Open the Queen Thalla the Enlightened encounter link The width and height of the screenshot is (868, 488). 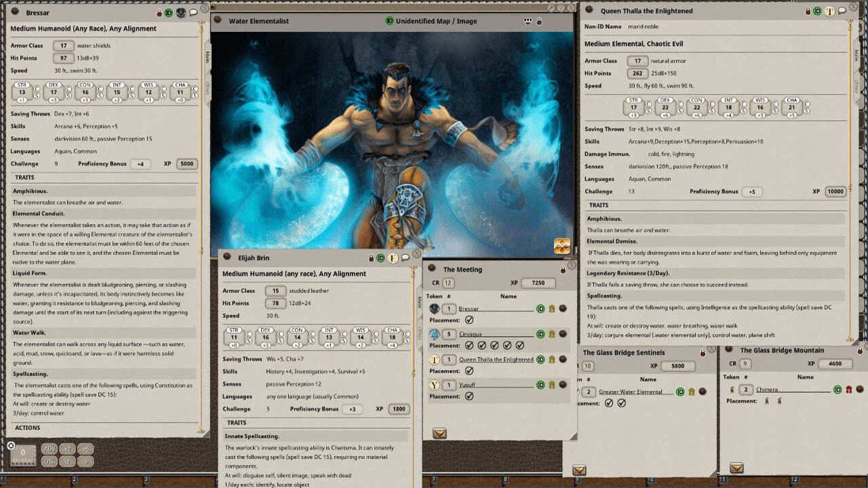pyautogui.click(x=496, y=359)
